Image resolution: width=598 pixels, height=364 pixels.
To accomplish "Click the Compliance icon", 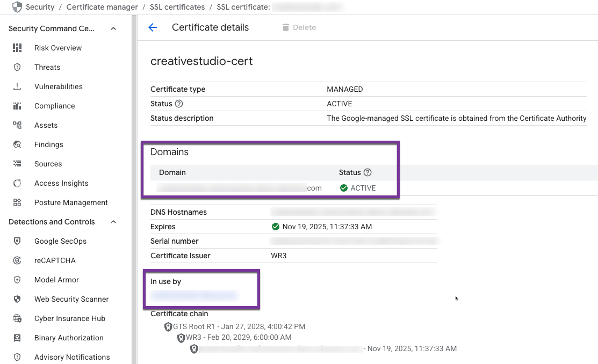I will (17, 106).
